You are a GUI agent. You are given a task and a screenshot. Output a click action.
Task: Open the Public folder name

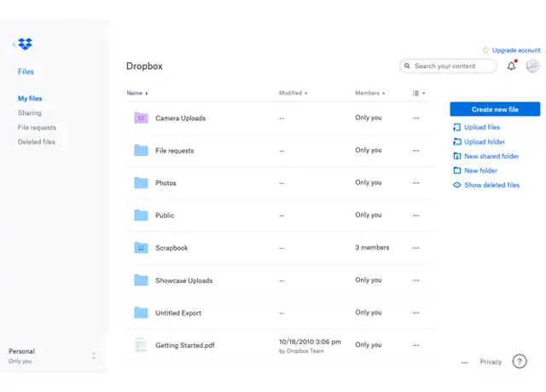165,216
